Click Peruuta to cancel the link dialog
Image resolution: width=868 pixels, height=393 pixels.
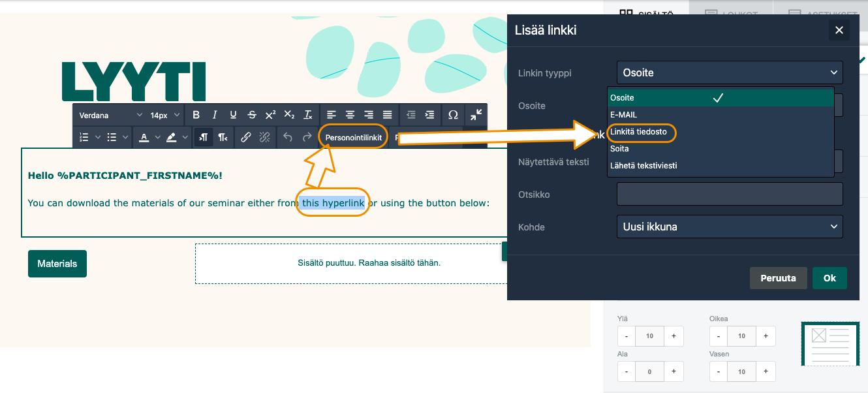pos(778,278)
